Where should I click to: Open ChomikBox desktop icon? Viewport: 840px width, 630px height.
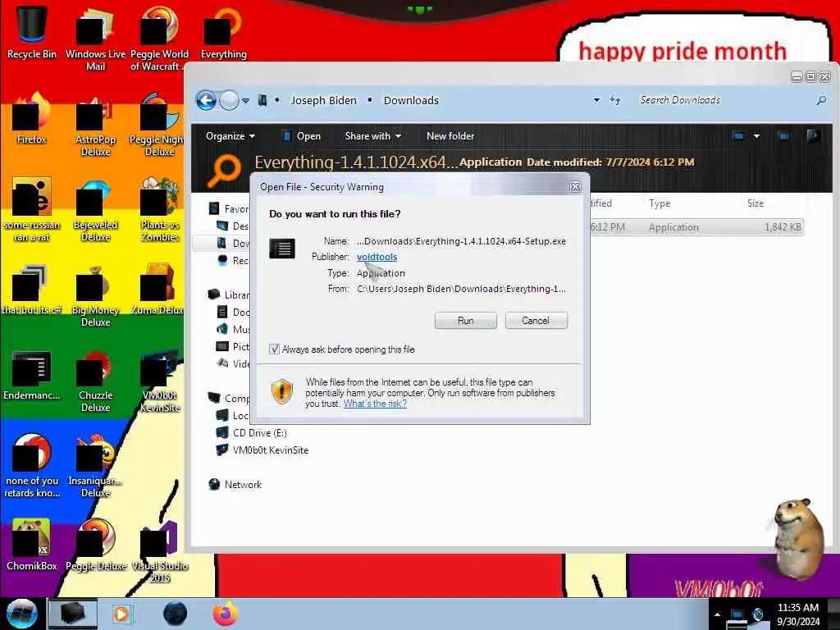point(32,546)
